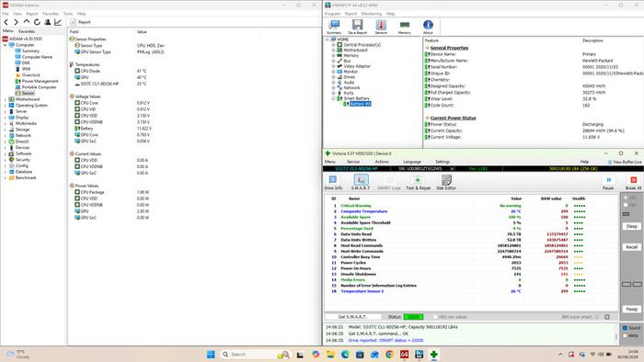Screen dimensions: 644x362
Task: Expand Drives node in HWiNFO tree
Action: [333, 77]
